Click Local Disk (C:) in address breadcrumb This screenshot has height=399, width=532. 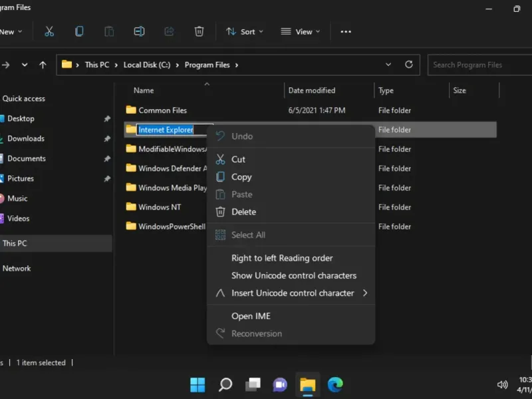147,65
